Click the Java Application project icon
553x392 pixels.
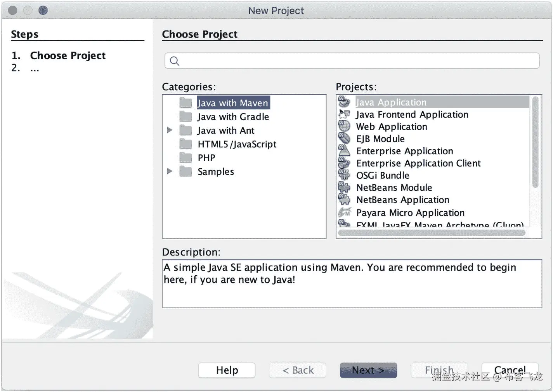(344, 102)
